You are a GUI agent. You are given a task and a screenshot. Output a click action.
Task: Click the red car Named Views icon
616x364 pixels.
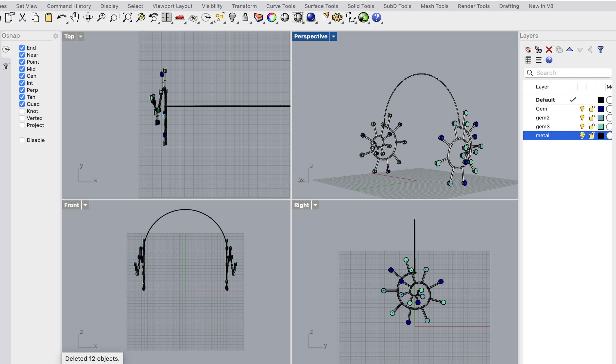(x=180, y=17)
